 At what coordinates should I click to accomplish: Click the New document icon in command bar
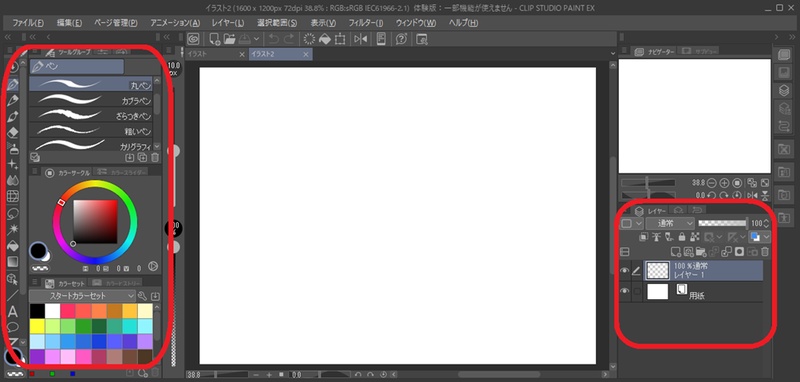pos(215,39)
